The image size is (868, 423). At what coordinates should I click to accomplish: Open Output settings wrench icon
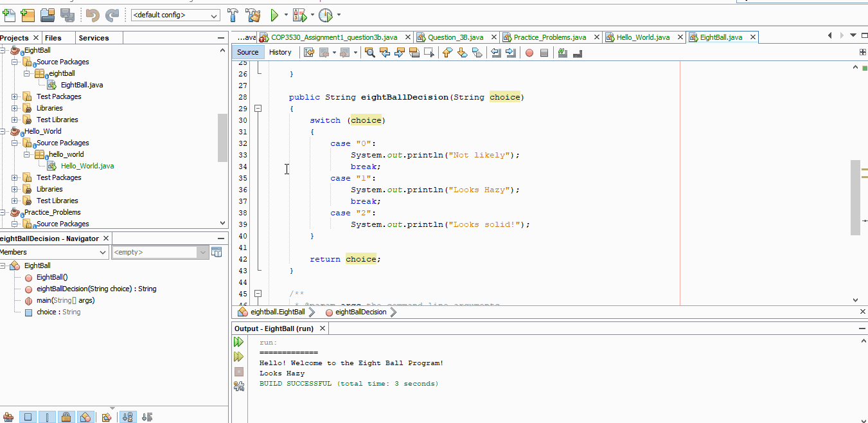(x=238, y=386)
